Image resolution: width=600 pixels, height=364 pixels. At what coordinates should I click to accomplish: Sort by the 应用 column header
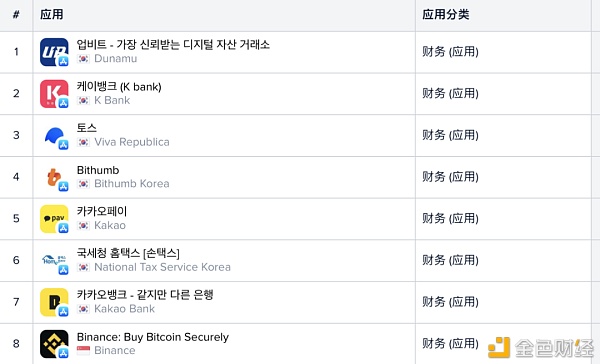(x=52, y=15)
